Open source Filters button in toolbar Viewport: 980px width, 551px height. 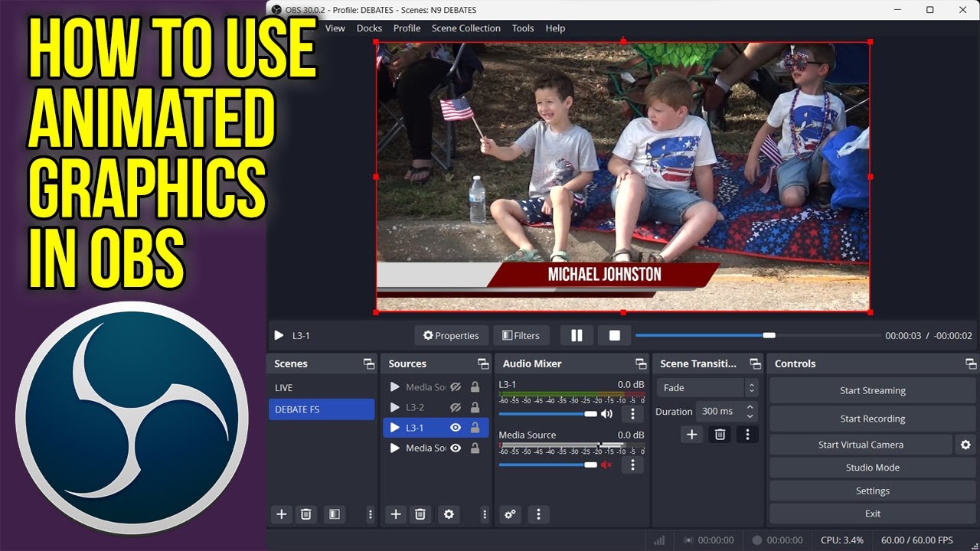tap(521, 335)
